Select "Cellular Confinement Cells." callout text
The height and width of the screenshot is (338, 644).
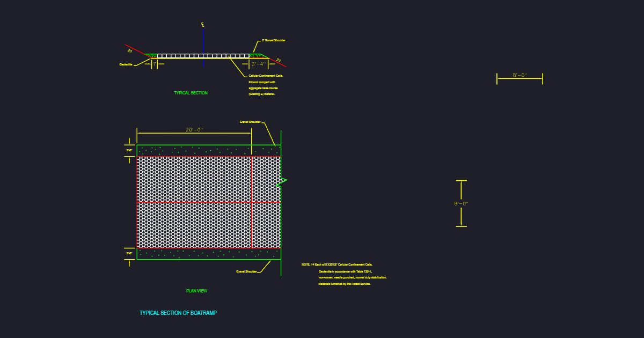click(266, 76)
